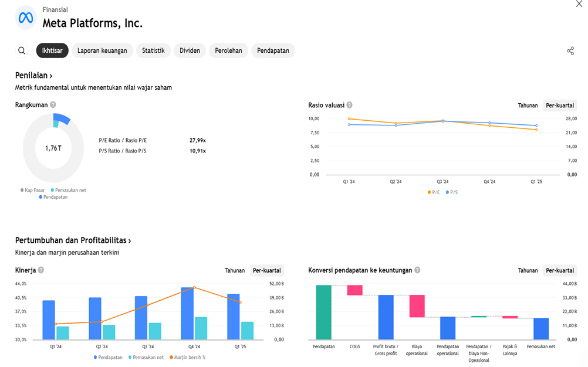The image size is (588, 367).
Task: Toggle Pemasukan net in Rangkuman legend
Action: 68,190
